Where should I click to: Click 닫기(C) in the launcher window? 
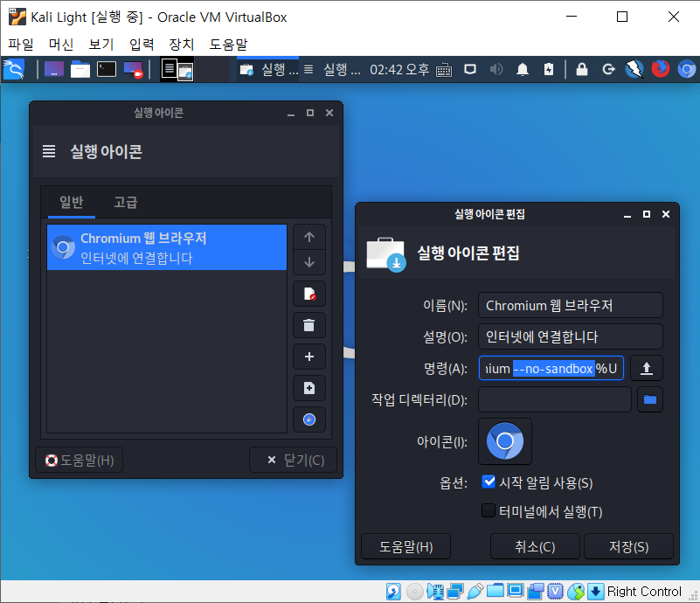[x=294, y=460]
